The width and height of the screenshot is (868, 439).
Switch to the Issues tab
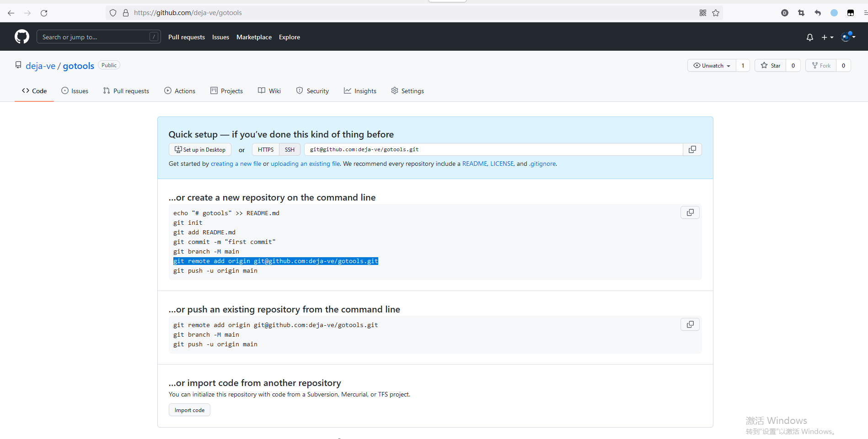(x=75, y=91)
